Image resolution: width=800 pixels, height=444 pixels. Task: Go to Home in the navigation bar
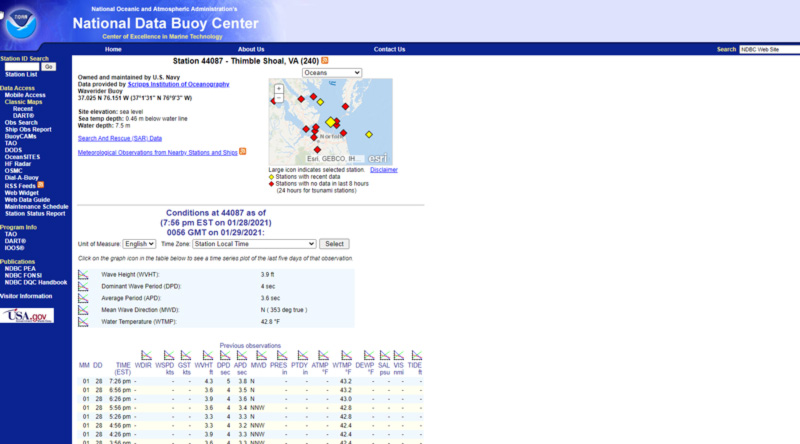(x=113, y=49)
